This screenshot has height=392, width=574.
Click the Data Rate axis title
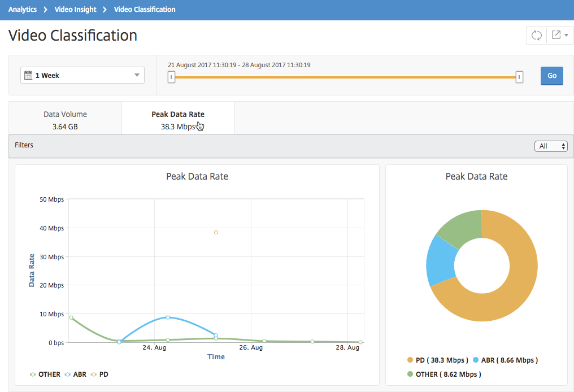point(32,271)
